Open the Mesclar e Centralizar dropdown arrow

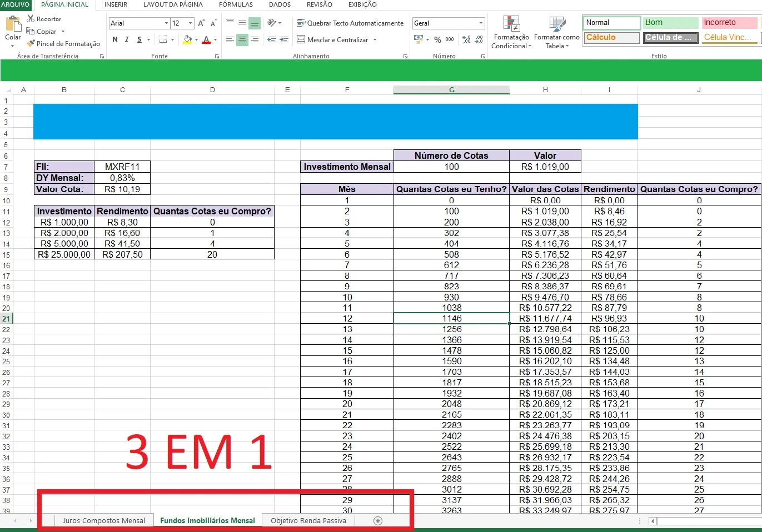[x=375, y=40]
